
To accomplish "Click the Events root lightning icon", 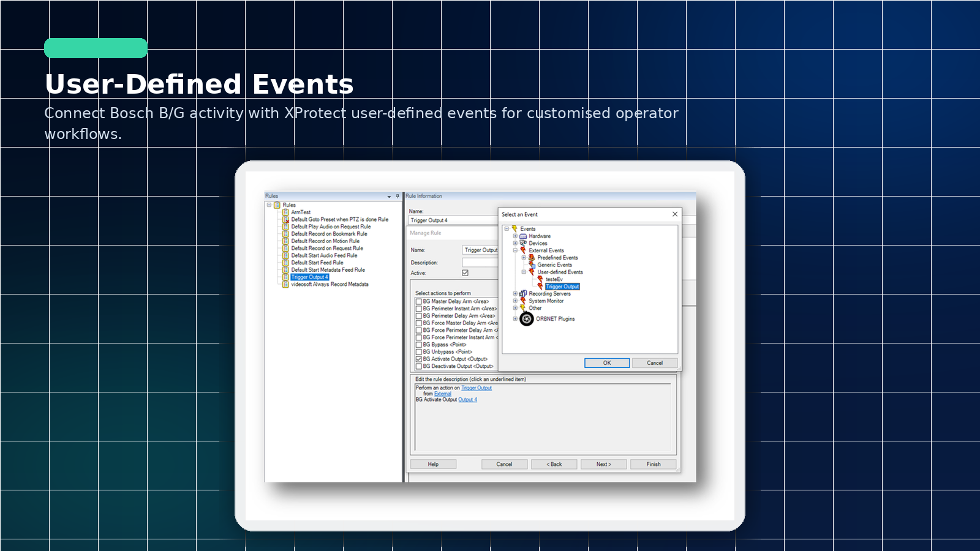I will click(x=514, y=229).
